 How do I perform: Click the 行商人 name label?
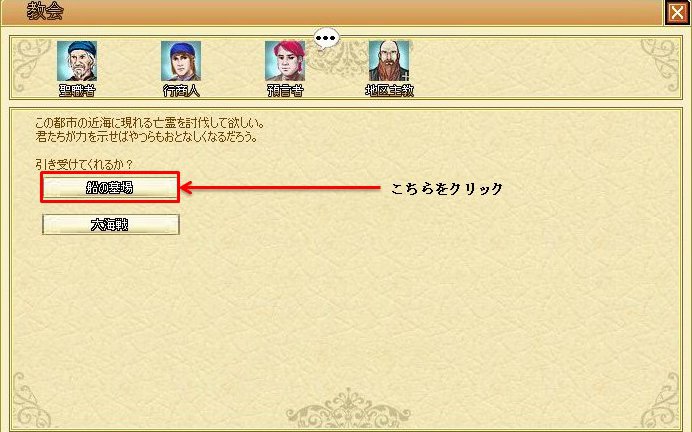181,90
